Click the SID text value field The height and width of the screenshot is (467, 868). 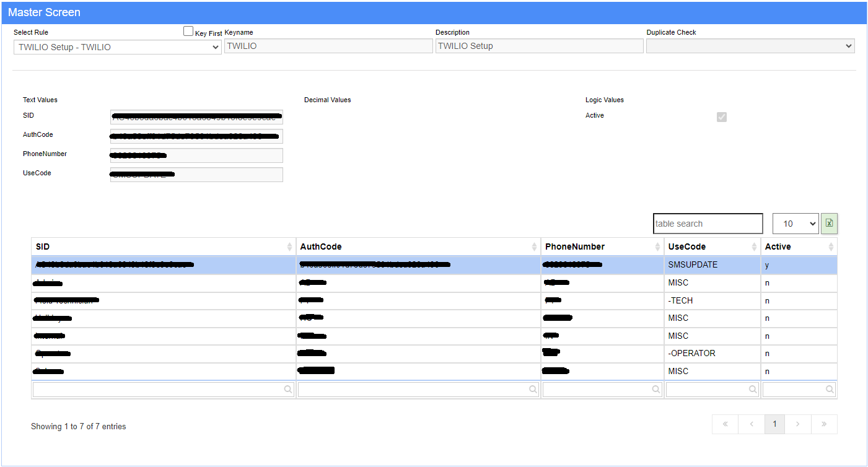(196, 117)
